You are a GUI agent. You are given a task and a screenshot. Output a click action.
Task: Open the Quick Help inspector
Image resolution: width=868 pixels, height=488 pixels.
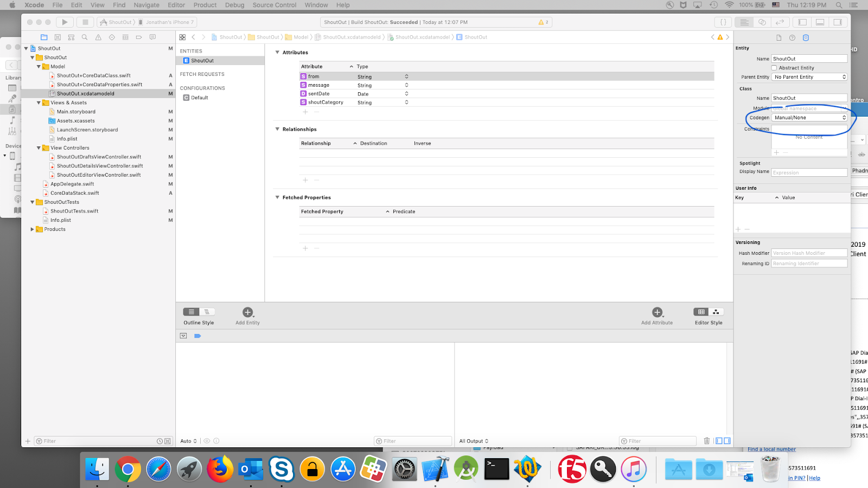click(792, 38)
